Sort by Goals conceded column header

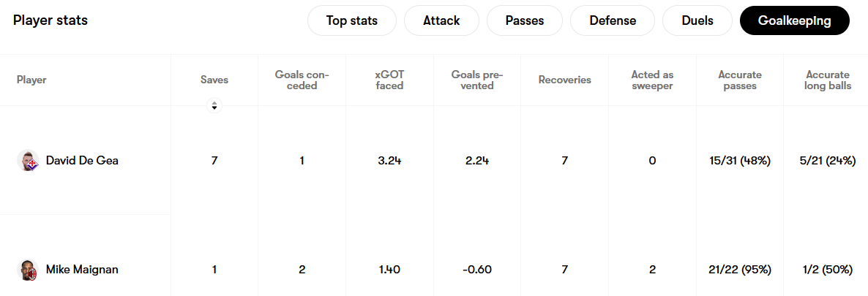(302, 80)
